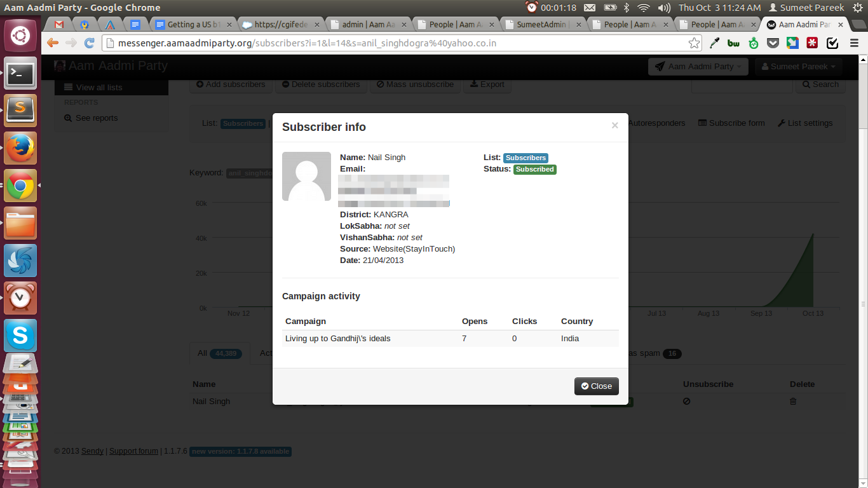Click the blue Subscribers list badge in dialog
Screen dimensions: 868x488
pos(526,158)
